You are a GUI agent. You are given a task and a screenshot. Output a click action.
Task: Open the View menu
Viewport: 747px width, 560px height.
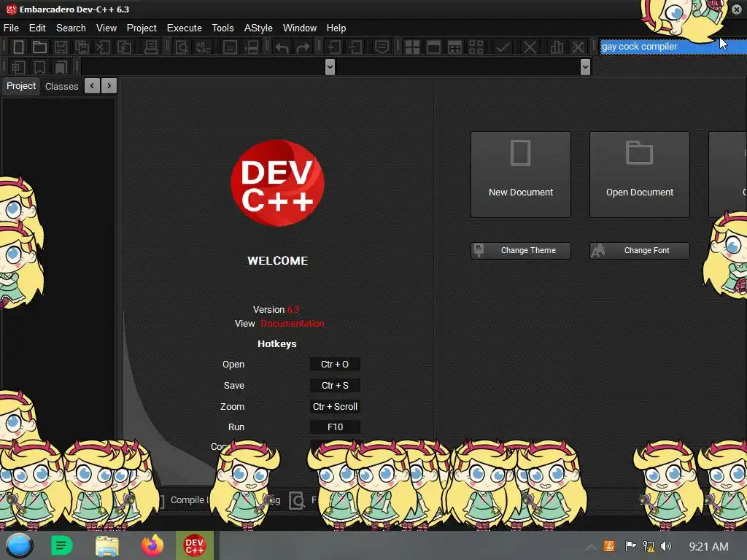(x=107, y=28)
